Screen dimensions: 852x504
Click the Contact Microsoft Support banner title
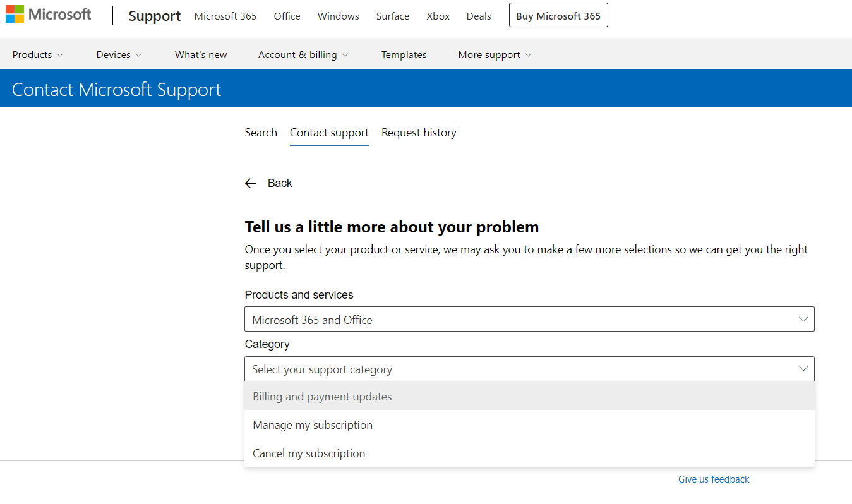point(117,90)
